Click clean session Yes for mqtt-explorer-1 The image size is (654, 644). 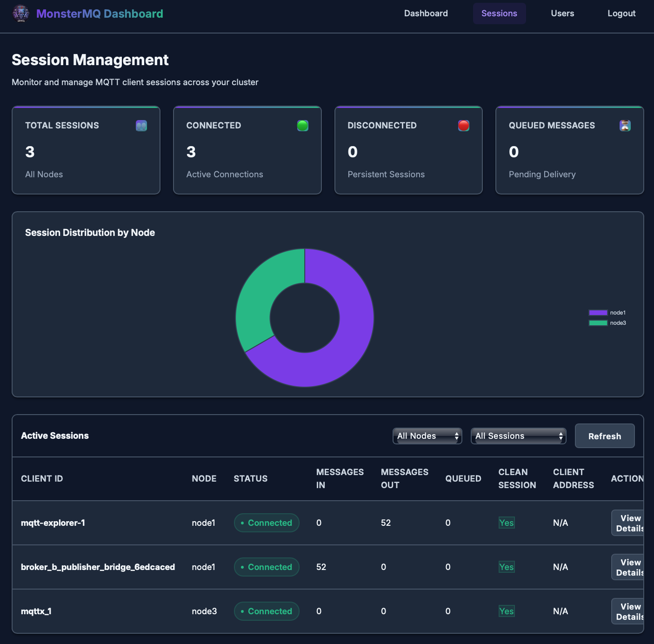506,523
